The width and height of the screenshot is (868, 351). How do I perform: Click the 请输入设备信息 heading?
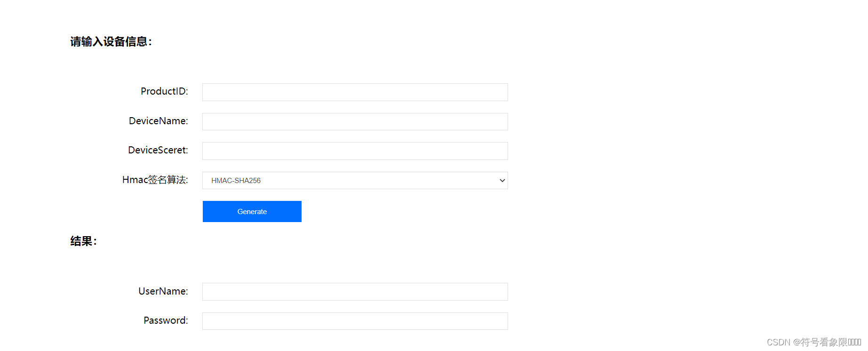tap(111, 42)
